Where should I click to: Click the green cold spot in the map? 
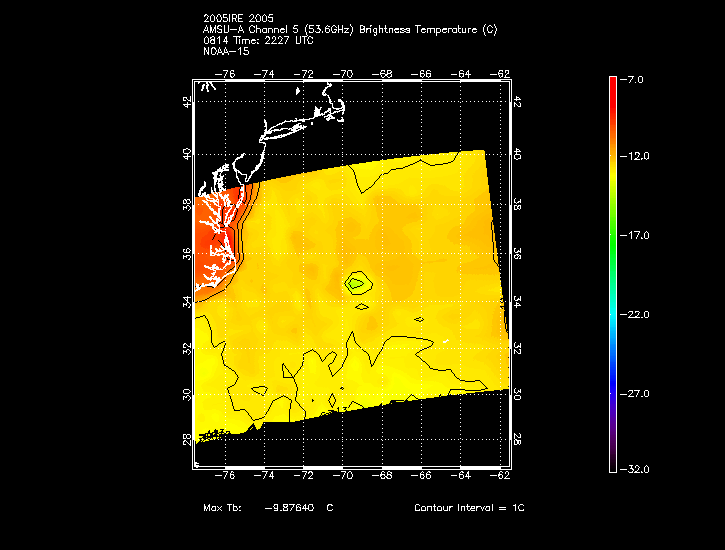(x=356, y=284)
